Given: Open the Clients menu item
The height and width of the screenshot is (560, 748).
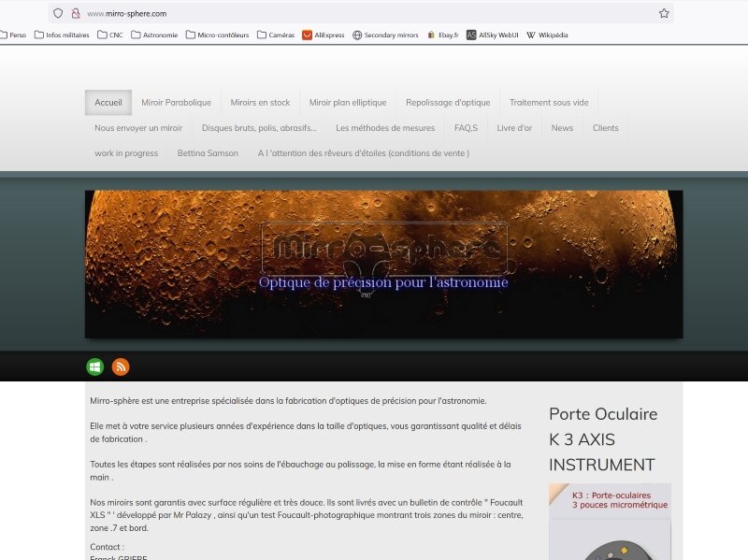Looking at the screenshot, I should 605,128.
